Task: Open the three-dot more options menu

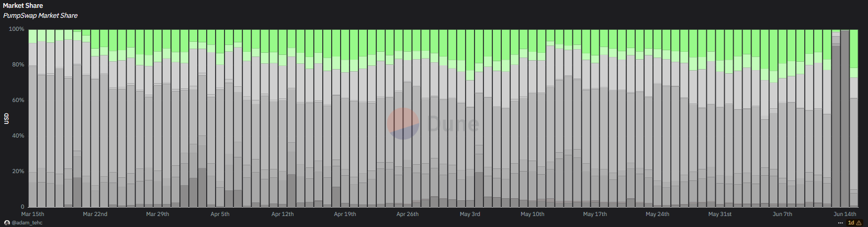Action: [840, 223]
